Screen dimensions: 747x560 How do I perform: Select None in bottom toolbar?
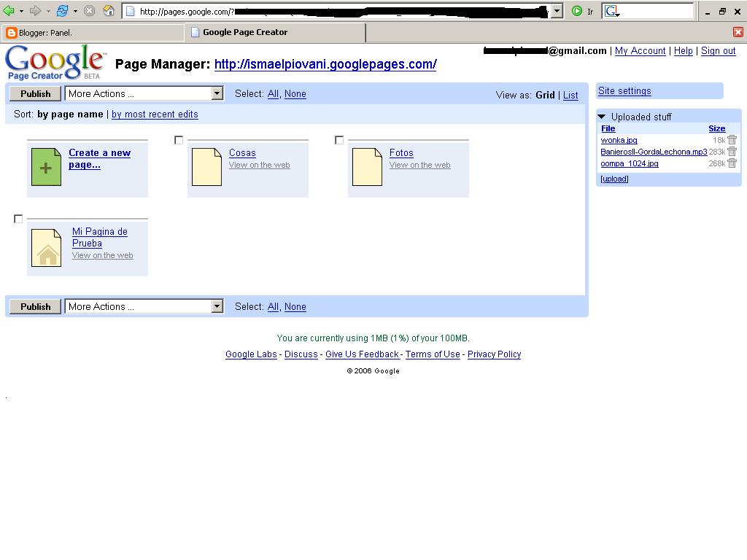point(295,307)
